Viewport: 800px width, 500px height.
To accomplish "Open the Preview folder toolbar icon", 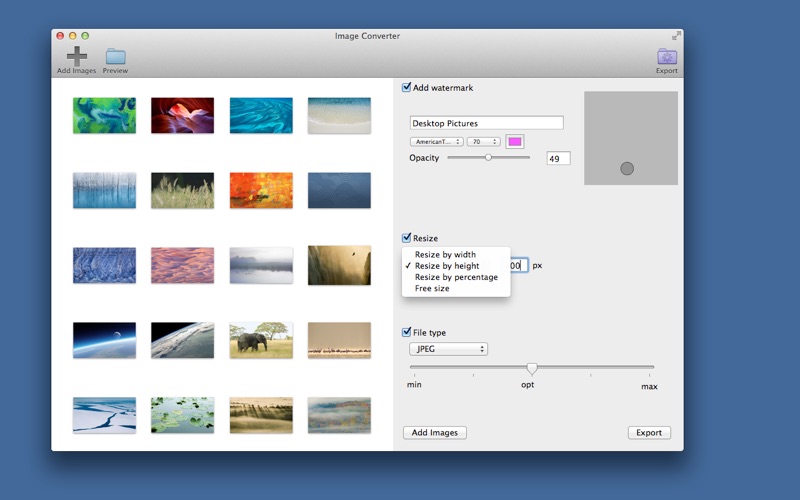I will 116,57.
